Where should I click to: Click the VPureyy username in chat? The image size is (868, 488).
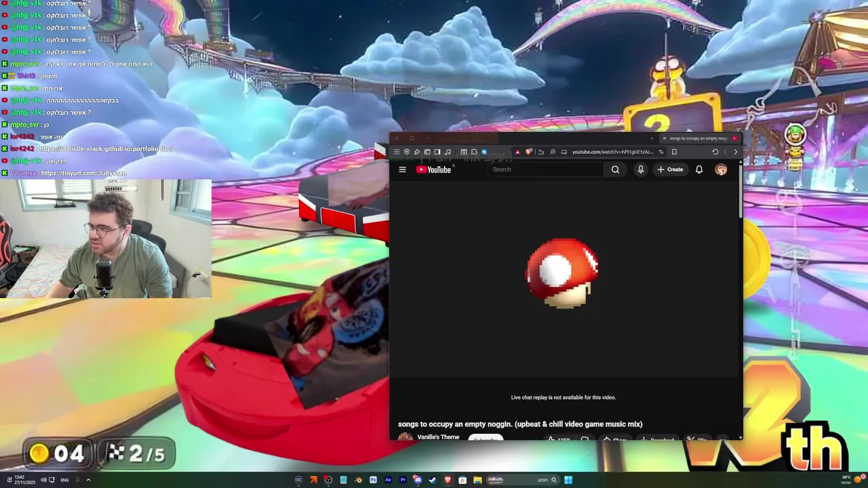24,174
